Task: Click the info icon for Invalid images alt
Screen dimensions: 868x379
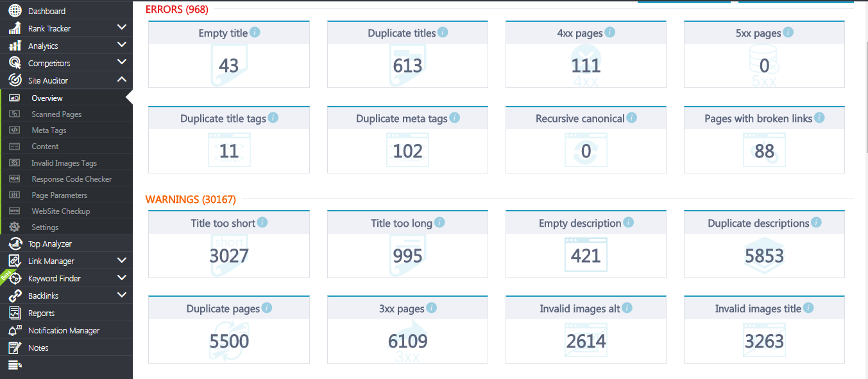Action: [x=627, y=308]
